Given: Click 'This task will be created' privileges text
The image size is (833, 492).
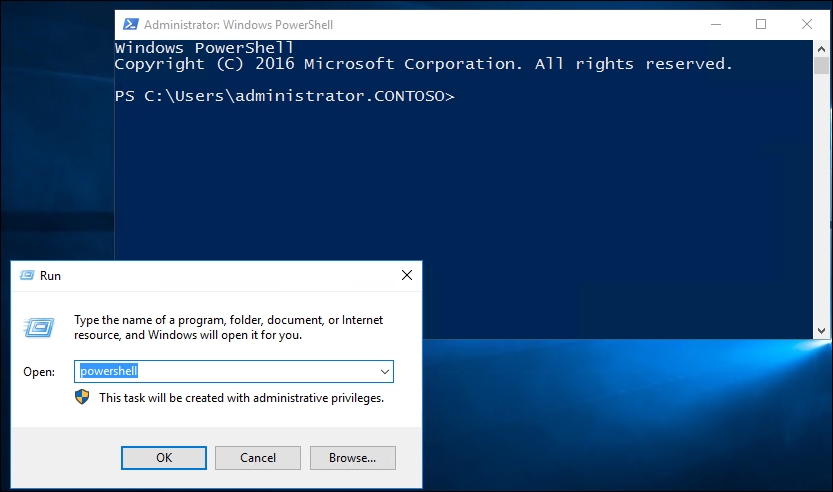Looking at the screenshot, I should click(241, 398).
